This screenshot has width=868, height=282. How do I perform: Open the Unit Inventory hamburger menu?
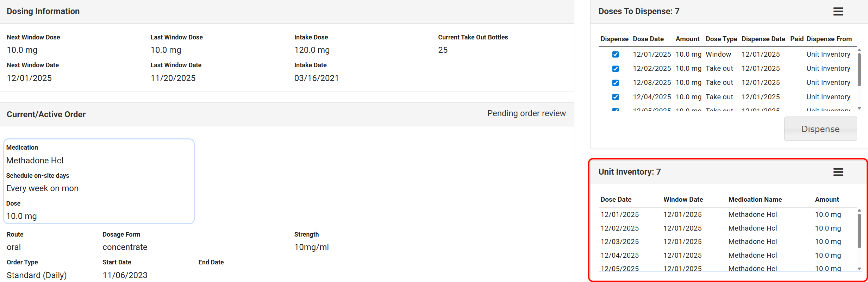[x=838, y=172]
